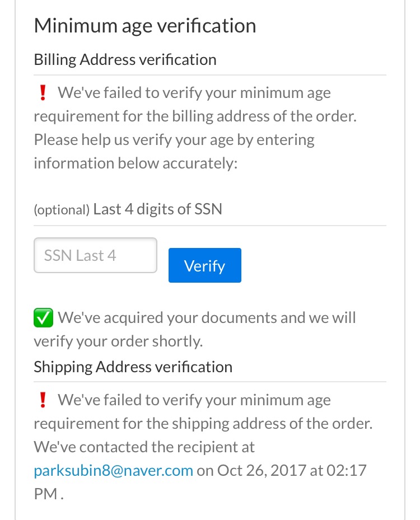Select the Minimum age verification heading

tap(145, 26)
